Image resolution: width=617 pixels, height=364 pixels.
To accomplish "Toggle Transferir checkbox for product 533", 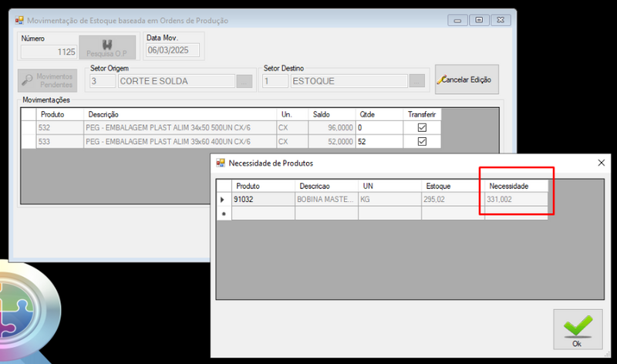I will click(x=422, y=141).
